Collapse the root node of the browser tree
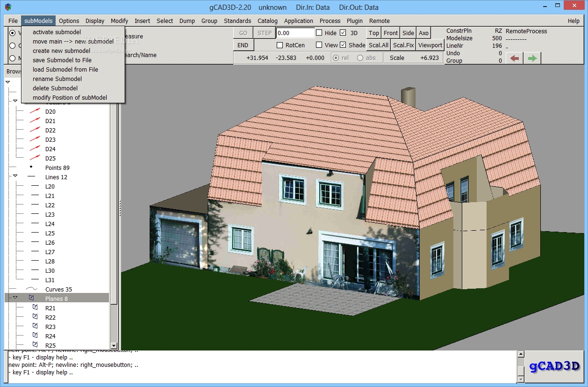This screenshot has height=387, width=588. click(x=7, y=82)
